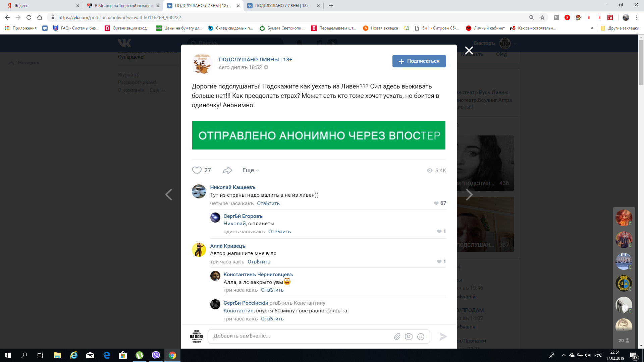This screenshot has width=644, height=362.
Task: Open a new browser tab
Action: click(331, 6)
